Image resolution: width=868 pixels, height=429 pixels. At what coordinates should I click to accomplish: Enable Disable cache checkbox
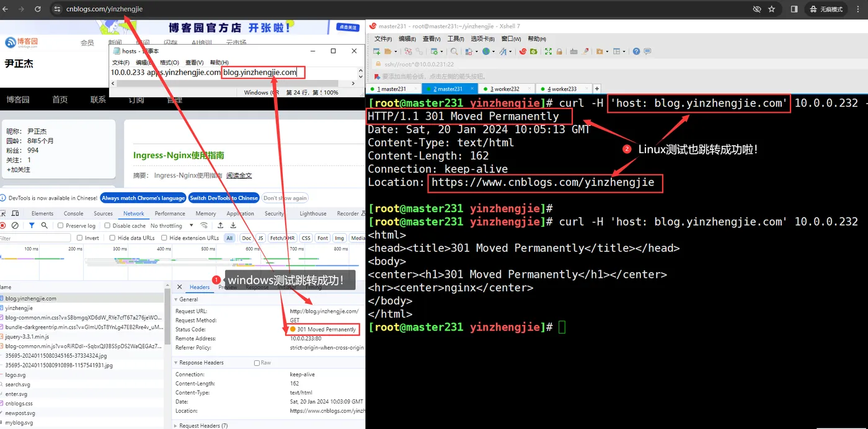[108, 226]
